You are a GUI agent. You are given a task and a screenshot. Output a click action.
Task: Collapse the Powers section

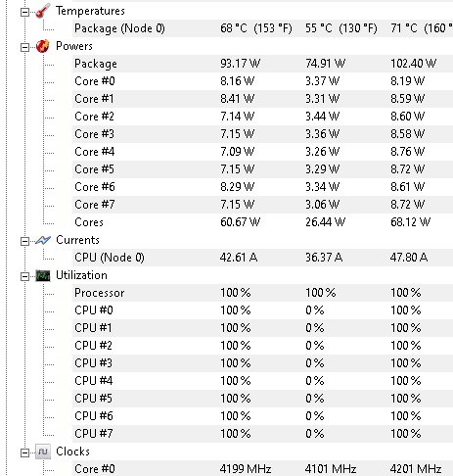[24, 47]
